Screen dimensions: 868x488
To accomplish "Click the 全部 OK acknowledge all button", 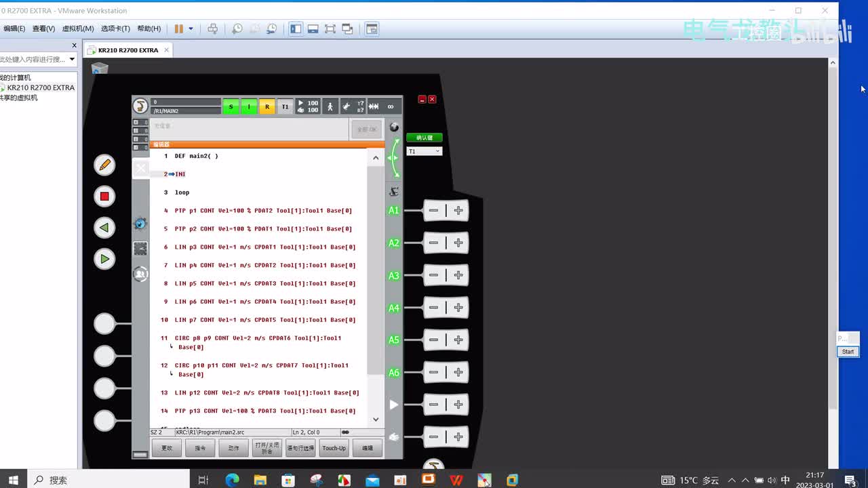I will pyautogui.click(x=366, y=129).
